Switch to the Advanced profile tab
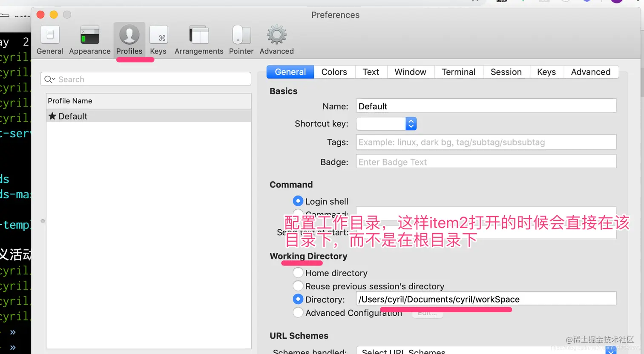 (591, 72)
